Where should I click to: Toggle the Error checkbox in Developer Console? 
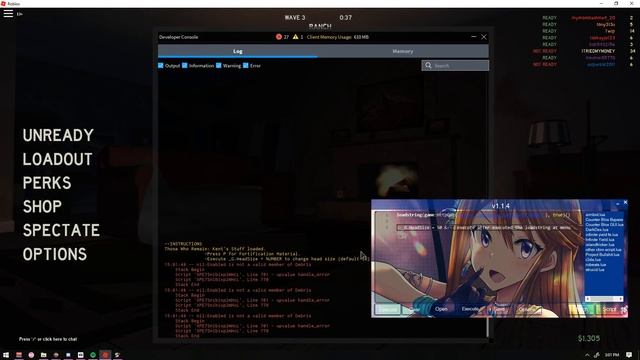[246, 65]
